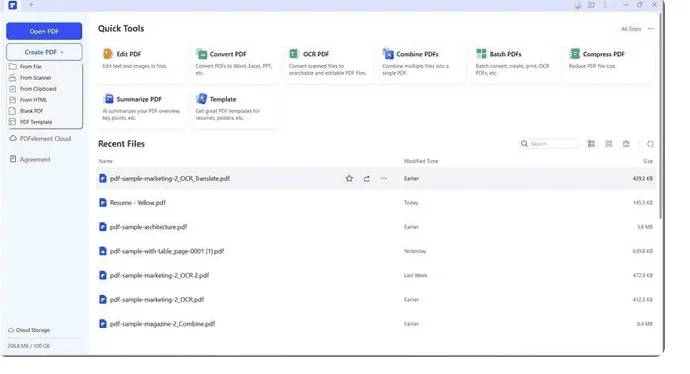The height and width of the screenshot is (374, 690).
Task: Click the Open PDF button
Action: 44,31
